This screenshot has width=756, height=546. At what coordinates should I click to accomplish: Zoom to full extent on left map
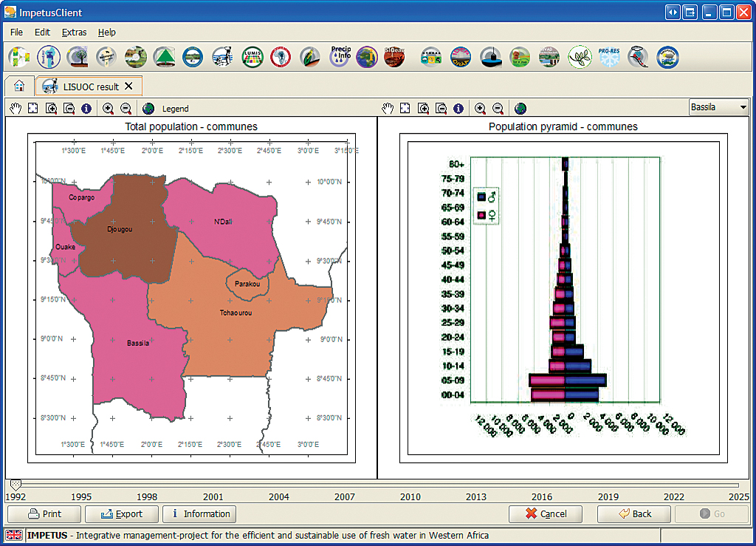coord(32,109)
